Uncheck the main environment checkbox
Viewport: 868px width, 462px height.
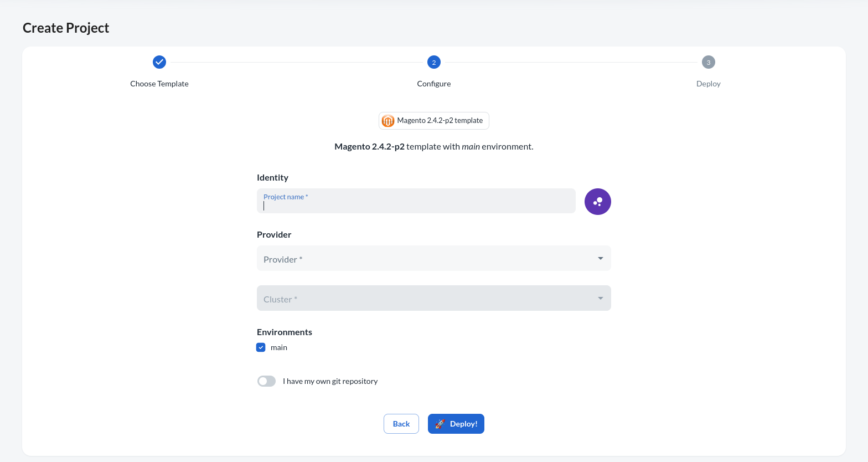click(x=261, y=347)
